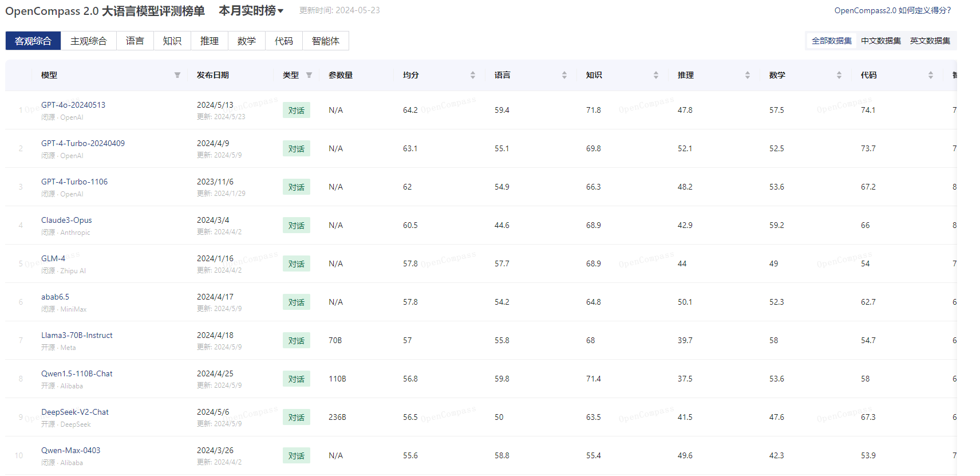
Task: Open the Claude3-Opus model entry
Action: tap(66, 220)
